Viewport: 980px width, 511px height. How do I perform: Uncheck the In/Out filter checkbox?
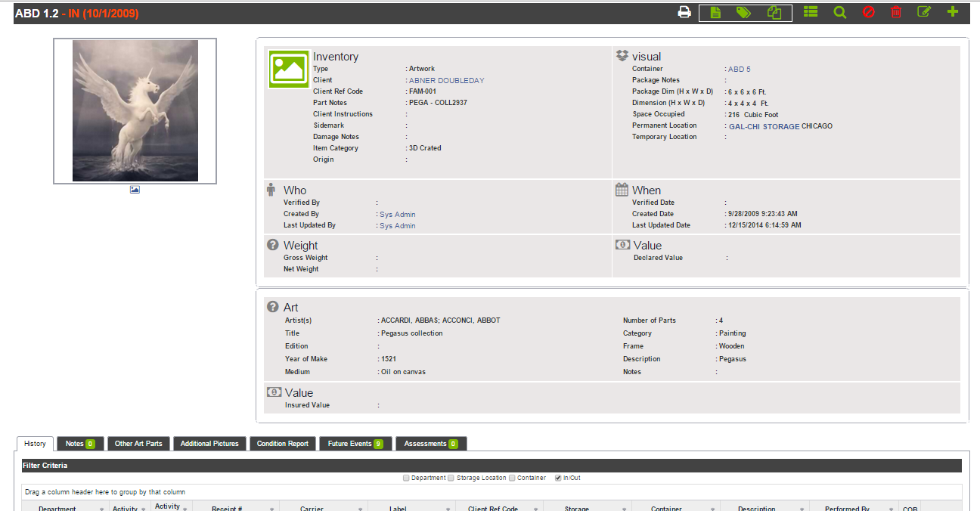(x=558, y=478)
